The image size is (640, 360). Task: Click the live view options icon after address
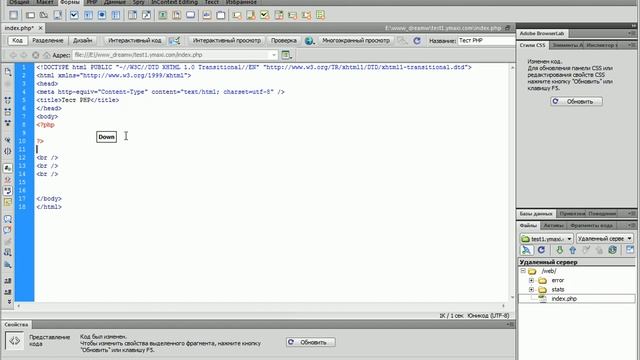click(x=286, y=55)
